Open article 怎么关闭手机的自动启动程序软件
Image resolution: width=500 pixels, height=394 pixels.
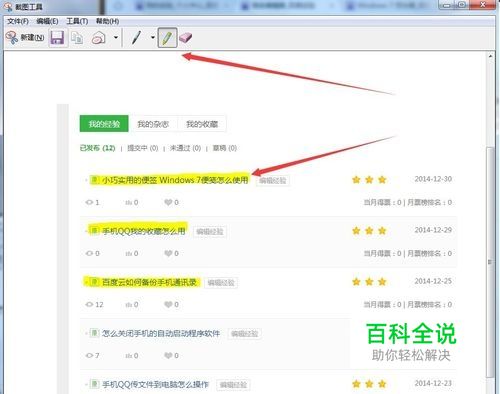pos(161,333)
